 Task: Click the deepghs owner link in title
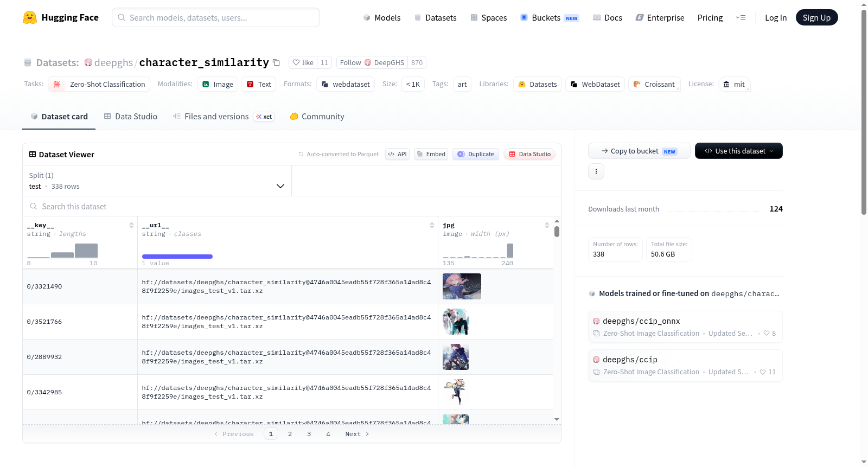point(113,62)
